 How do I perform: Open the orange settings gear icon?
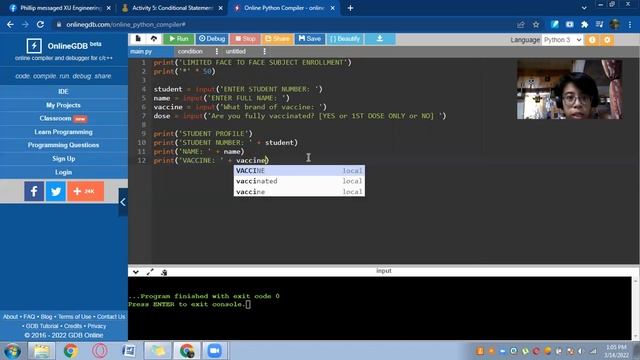coord(607,40)
